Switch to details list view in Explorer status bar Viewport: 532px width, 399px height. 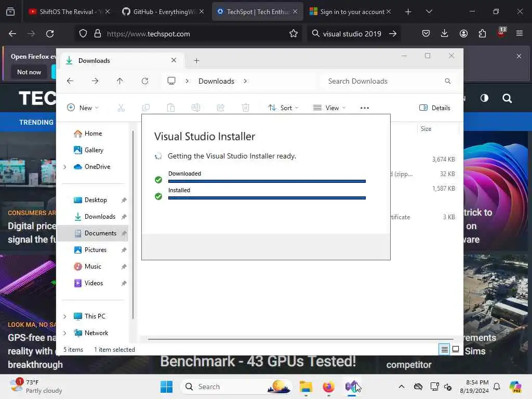[444, 349]
